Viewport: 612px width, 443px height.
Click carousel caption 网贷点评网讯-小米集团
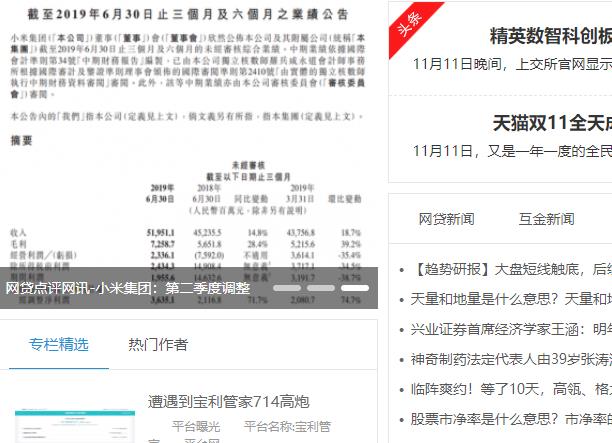pos(128,288)
